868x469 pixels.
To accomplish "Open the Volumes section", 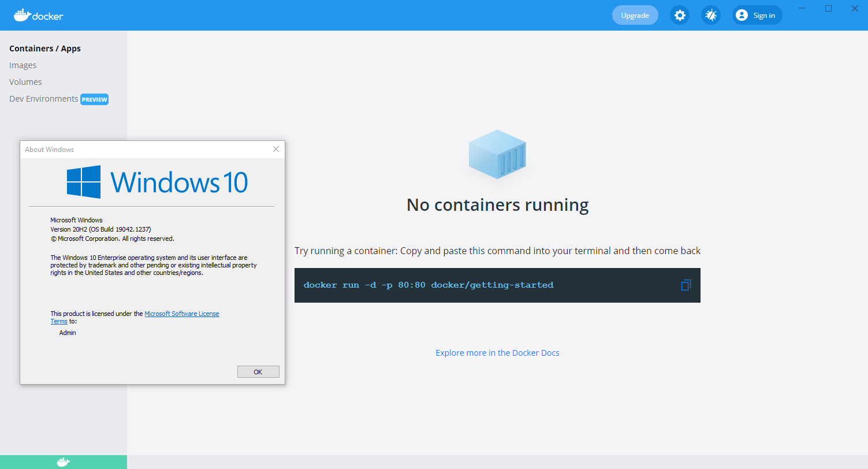I will (25, 82).
